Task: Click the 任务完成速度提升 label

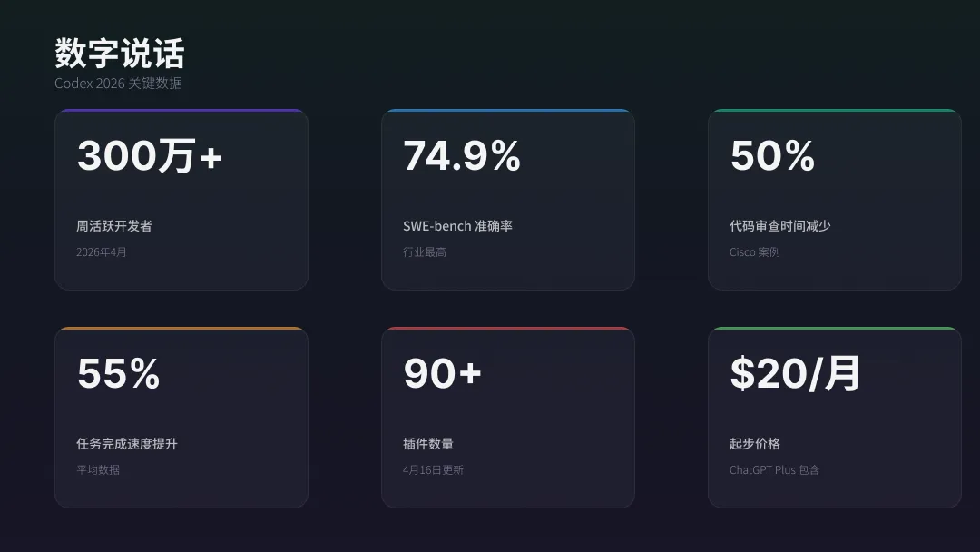Action: (x=127, y=444)
